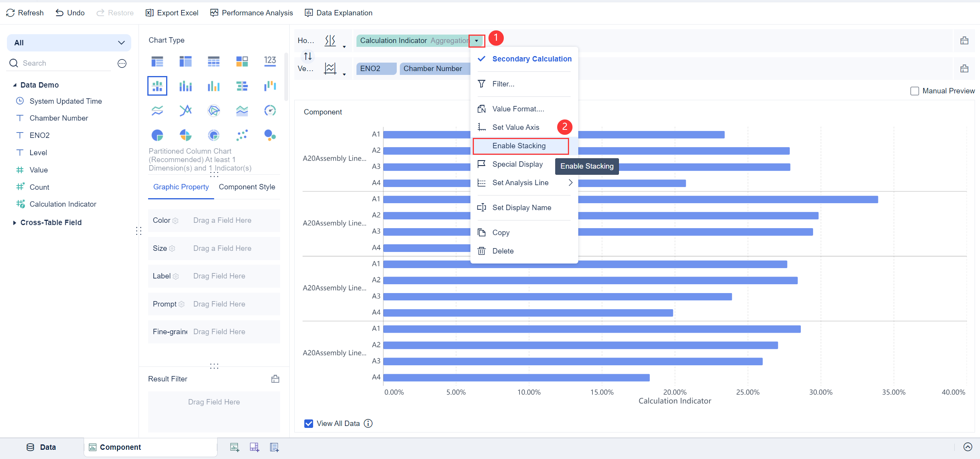980x459 pixels.
Task: Select the Partitioned Column Chart type icon
Action: point(157,86)
